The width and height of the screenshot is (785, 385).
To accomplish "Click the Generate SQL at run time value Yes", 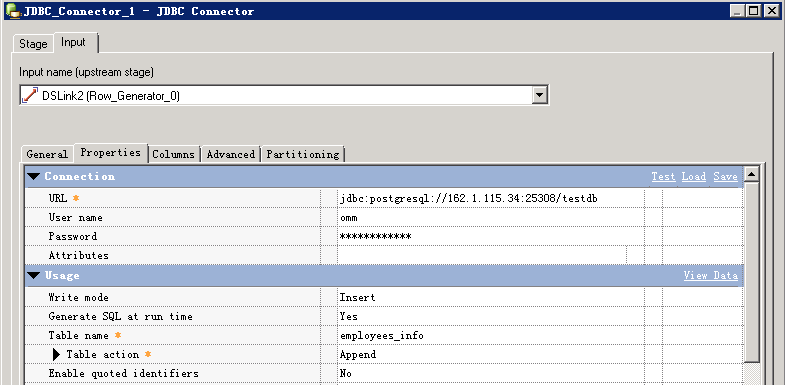I will [x=491, y=316].
